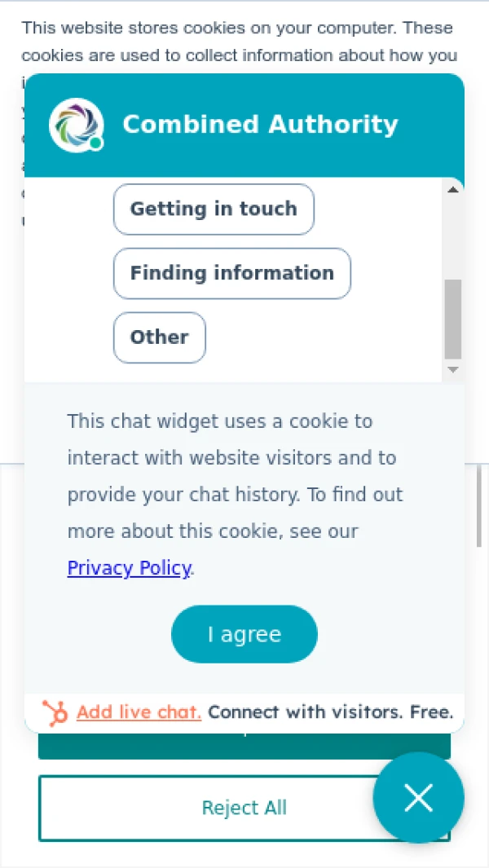Click the dark teal button above Reject All
The image size is (489, 868).
point(244,743)
